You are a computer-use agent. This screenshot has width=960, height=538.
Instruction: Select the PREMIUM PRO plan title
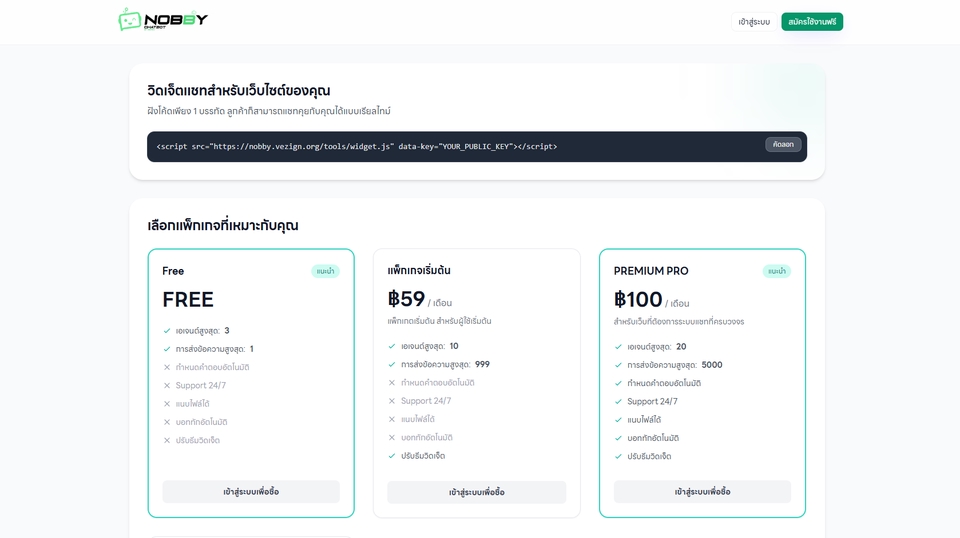pyautogui.click(x=651, y=271)
